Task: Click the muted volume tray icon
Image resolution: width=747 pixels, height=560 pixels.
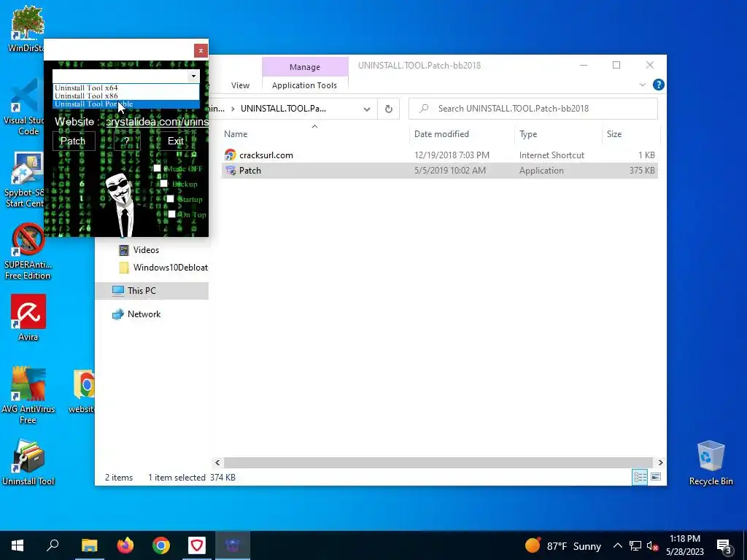Action: pos(653,545)
